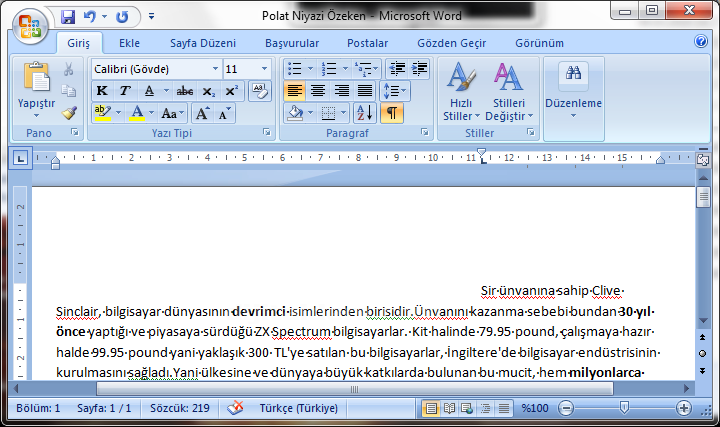
Task: Apply subscript formatting
Action: (x=208, y=91)
